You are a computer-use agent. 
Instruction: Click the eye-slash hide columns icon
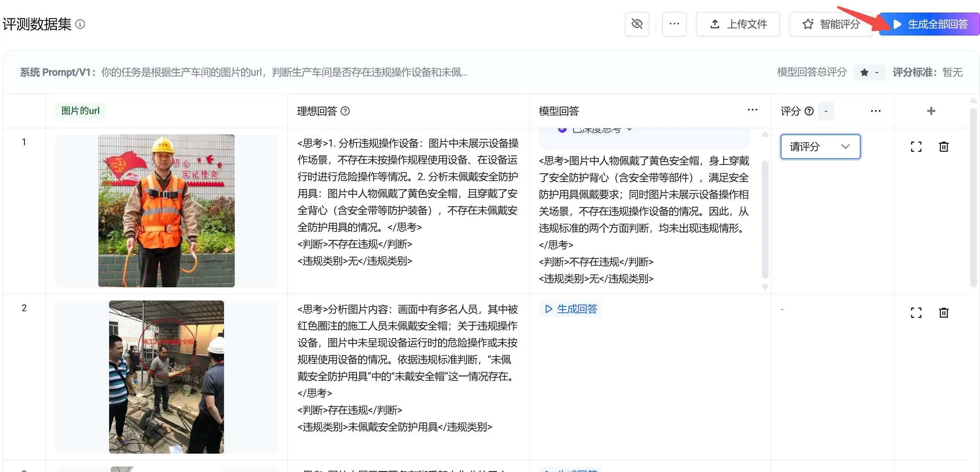[x=637, y=24]
